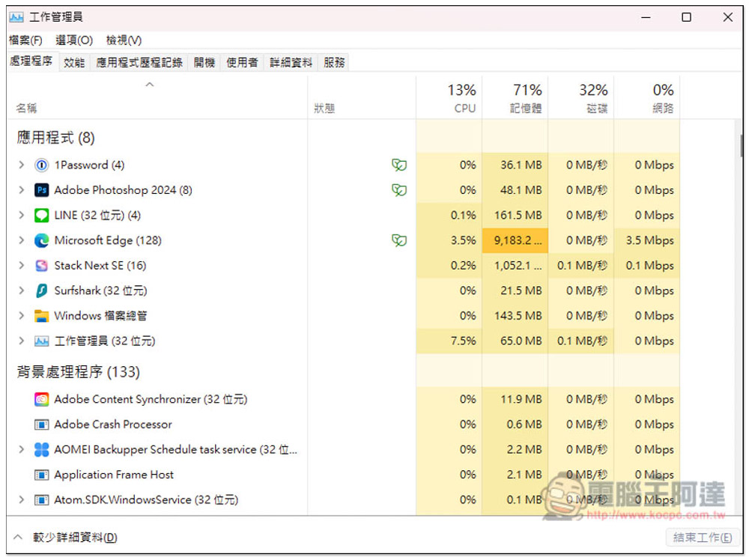
Task: Click the efficiency leaf icon for 1Password
Action: 399,165
